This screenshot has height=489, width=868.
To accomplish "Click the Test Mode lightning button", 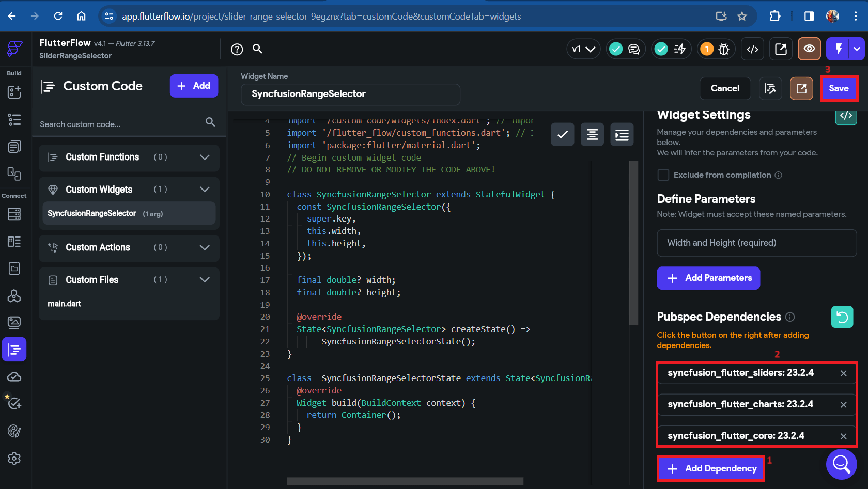I will (x=839, y=49).
